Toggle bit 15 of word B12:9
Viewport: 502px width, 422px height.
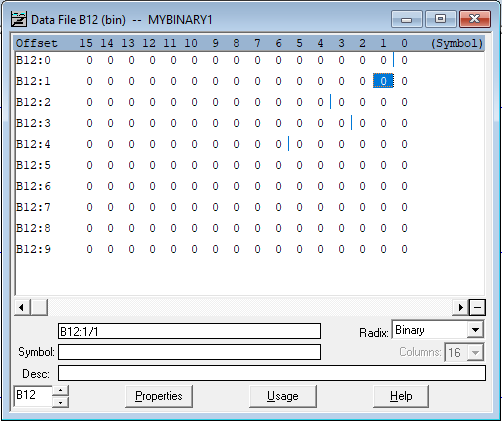point(89,249)
